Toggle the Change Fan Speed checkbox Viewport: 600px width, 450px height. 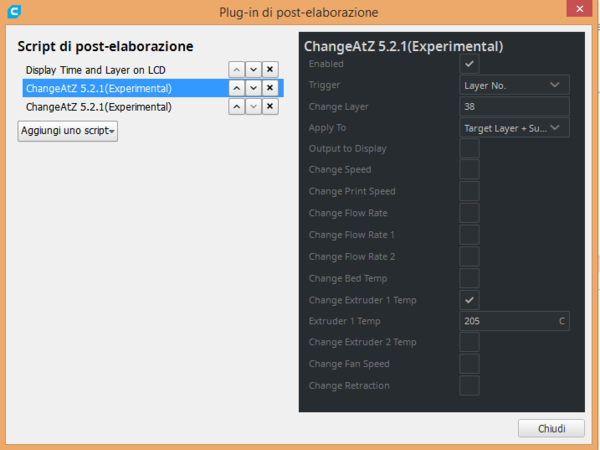pyautogui.click(x=469, y=363)
